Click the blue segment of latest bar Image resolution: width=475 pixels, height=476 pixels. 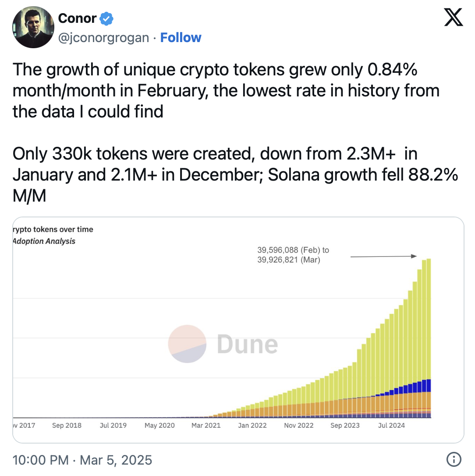[x=429, y=386]
